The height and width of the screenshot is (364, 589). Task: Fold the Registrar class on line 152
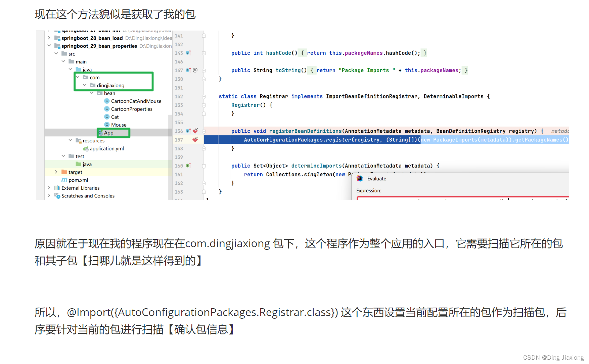204,97
